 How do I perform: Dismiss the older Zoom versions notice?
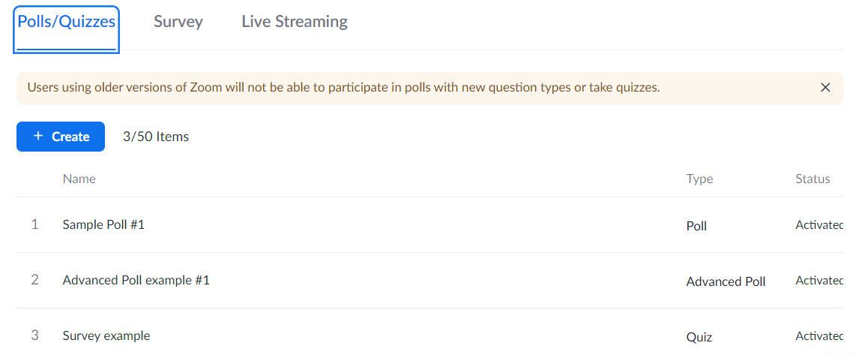click(825, 88)
